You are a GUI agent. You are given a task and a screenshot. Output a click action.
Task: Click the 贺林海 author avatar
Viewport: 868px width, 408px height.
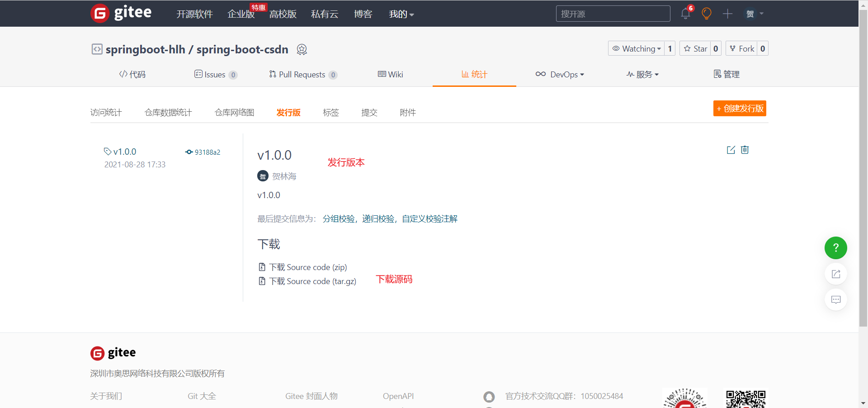(x=263, y=176)
